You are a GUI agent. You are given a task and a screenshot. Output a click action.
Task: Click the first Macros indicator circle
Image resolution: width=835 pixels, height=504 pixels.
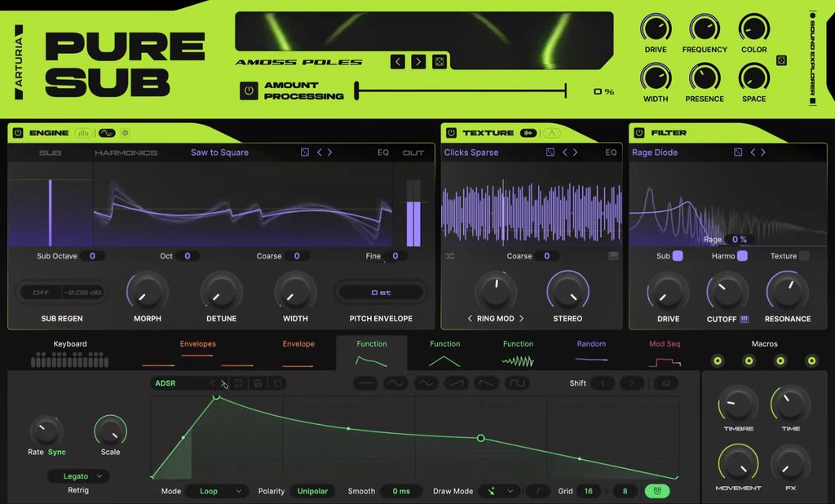(x=718, y=360)
